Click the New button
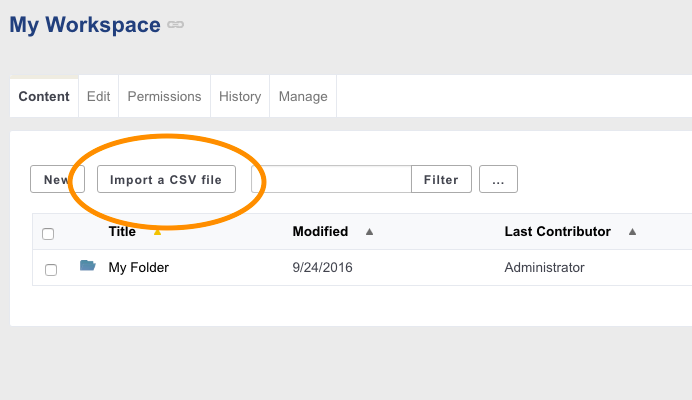The width and height of the screenshot is (692, 400). point(57,179)
